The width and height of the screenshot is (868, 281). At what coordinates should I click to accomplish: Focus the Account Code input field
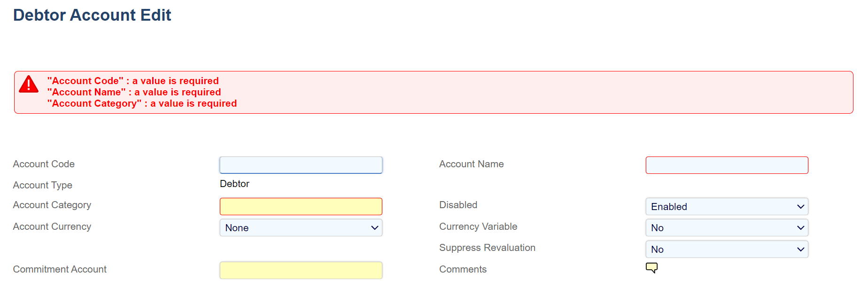click(x=301, y=165)
